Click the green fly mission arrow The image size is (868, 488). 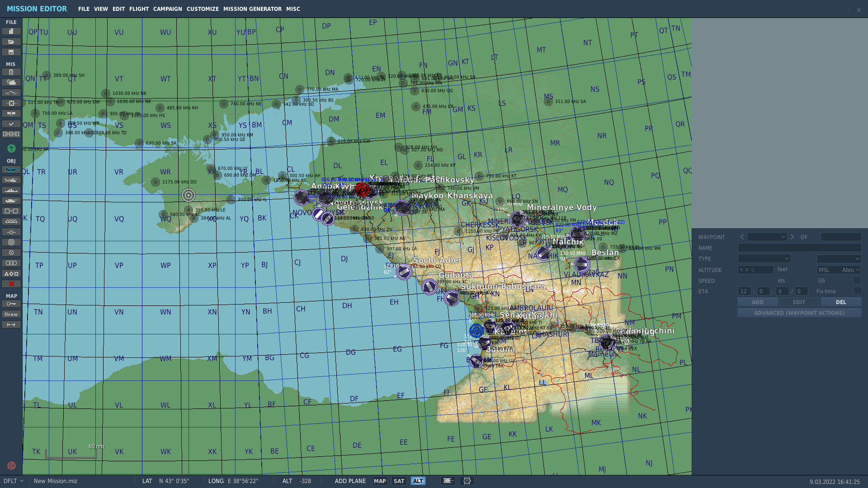[11, 148]
